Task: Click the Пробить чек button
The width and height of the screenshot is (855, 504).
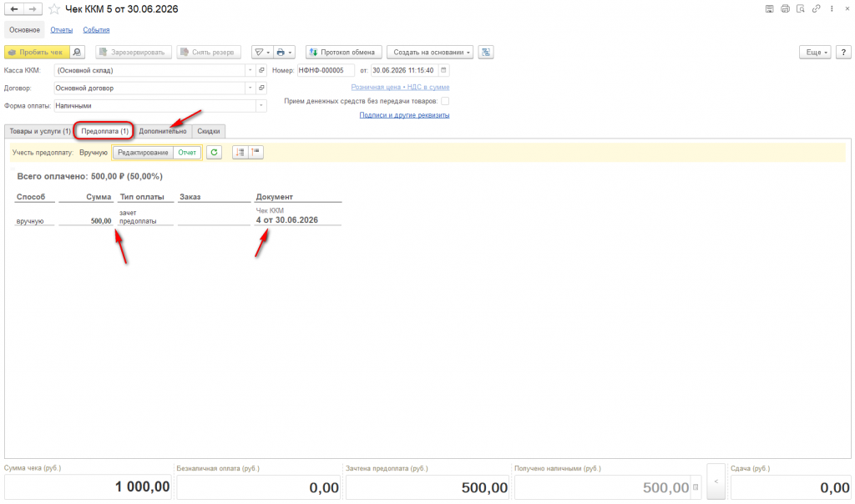Action: point(37,53)
